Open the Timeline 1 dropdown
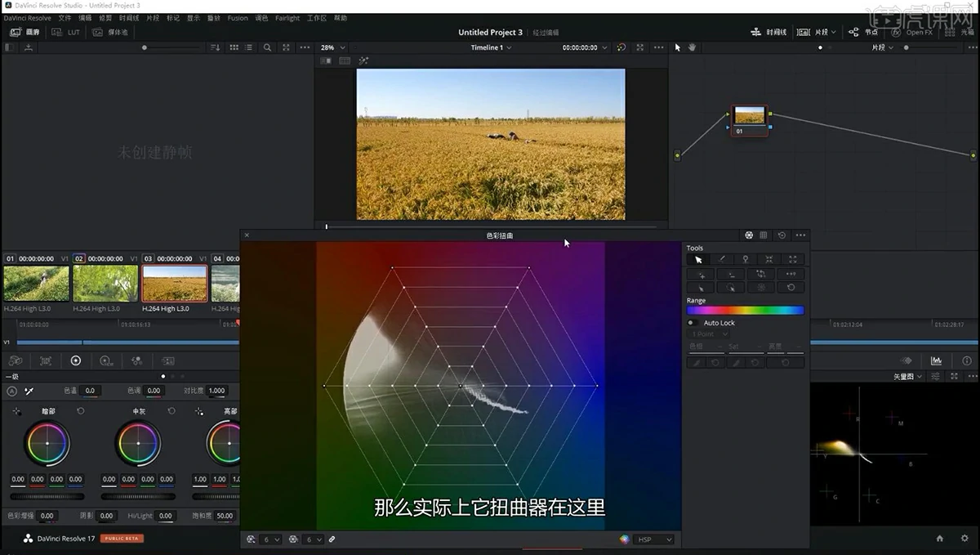 click(x=492, y=47)
